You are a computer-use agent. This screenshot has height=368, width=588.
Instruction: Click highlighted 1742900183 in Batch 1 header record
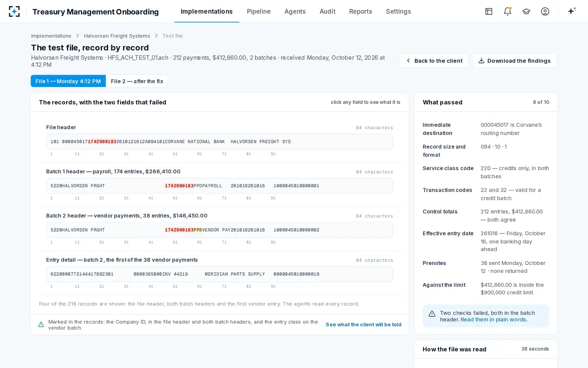[x=179, y=186]
